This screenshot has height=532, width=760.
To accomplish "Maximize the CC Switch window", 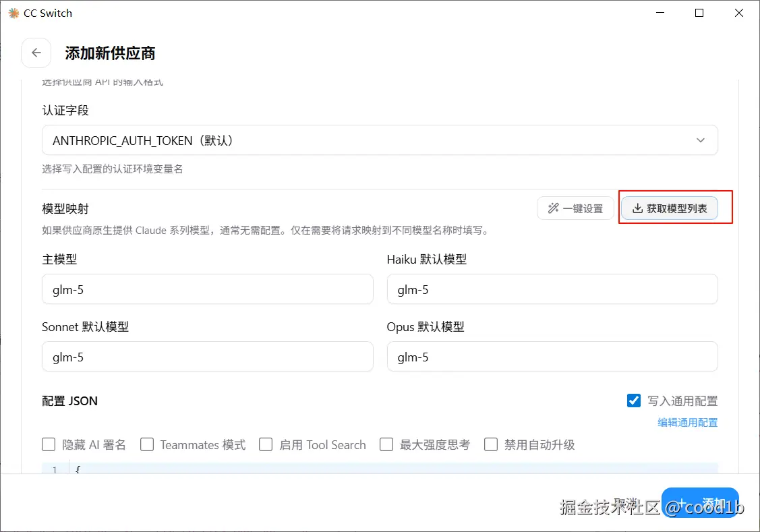I will [x=699, y=13].
